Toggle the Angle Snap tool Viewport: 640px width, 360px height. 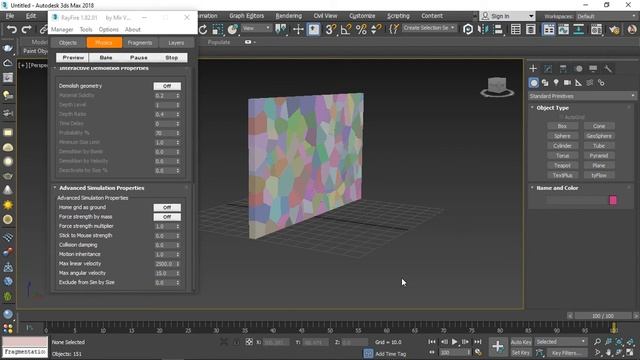pyautogui.click(x=346, y=29)
